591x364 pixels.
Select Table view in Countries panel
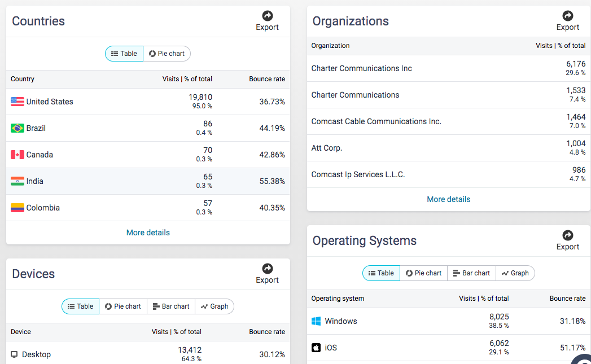124,54
